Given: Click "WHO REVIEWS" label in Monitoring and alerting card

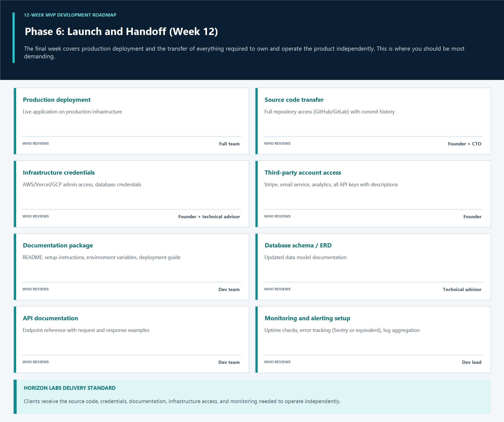Looking at the screenshot, I should (x=277, y=362).
